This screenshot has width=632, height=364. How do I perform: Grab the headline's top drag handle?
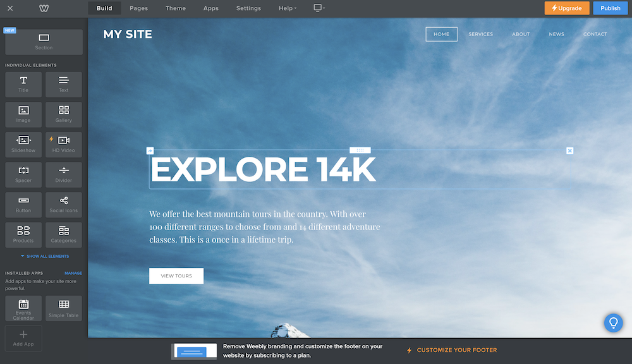tap(360, 150)
